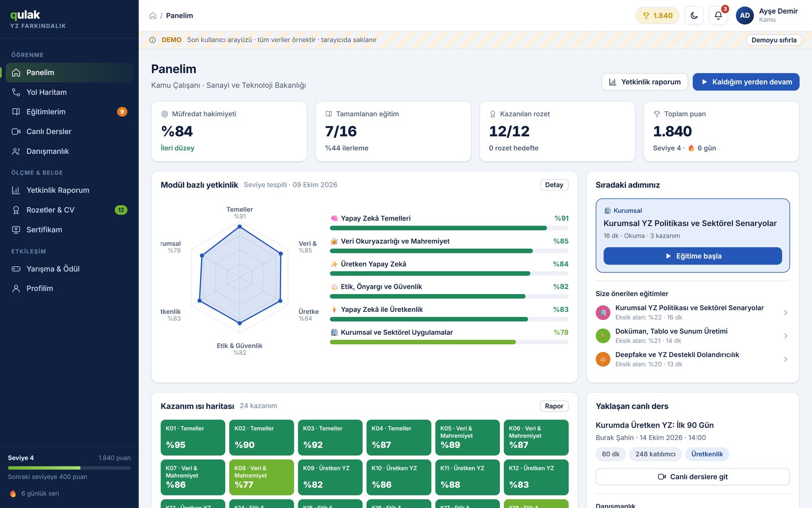Click Demoyu sıfırla button
Image resolution: width=812 pixels, height=508 pixels.
774,40
